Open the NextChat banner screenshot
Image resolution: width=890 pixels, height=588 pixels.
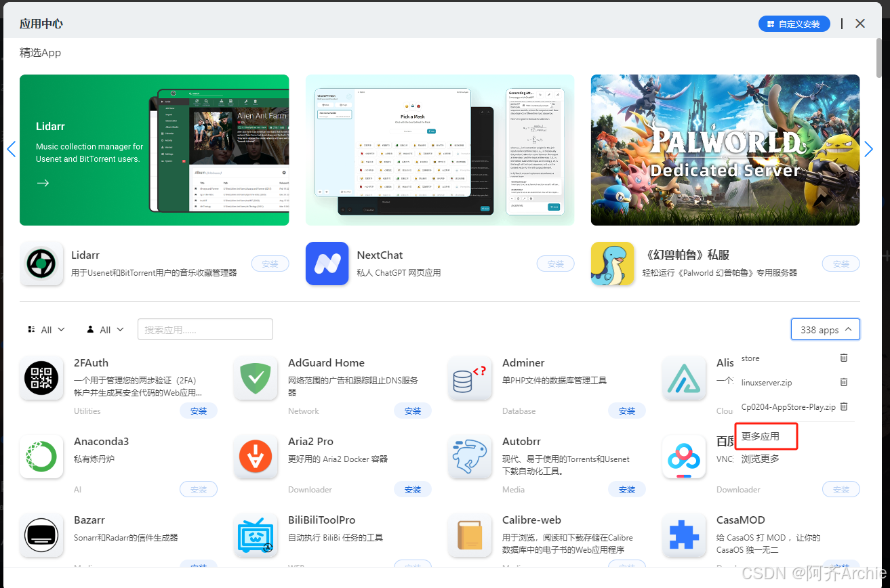pyautogui.click(x=440, y=150)
